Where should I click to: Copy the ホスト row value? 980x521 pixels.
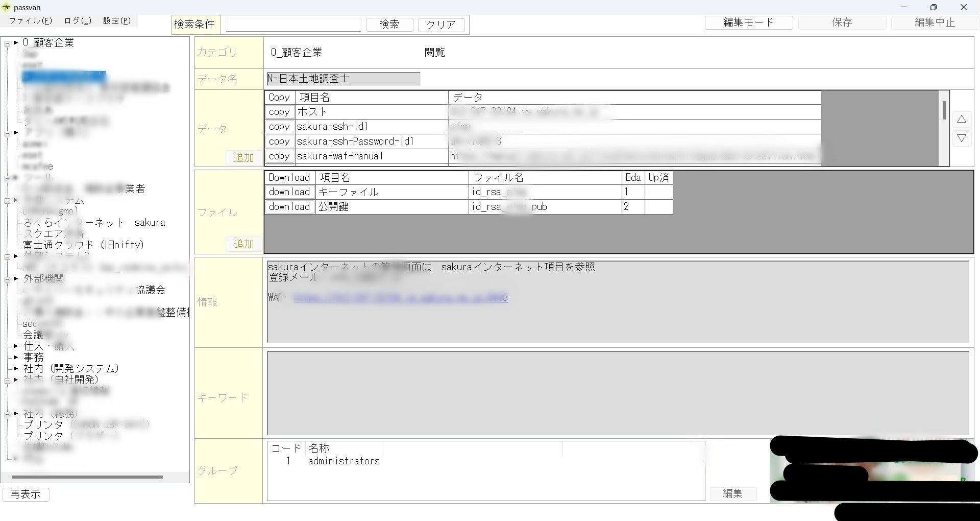[x=279, y=112]
